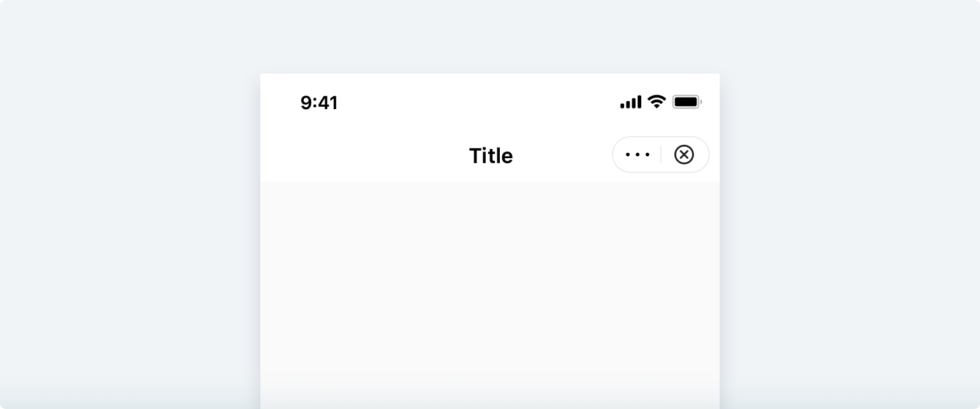The image size is (980, 409).
Task: Tap the cellular signal bars icon
Action: (631, 102)
